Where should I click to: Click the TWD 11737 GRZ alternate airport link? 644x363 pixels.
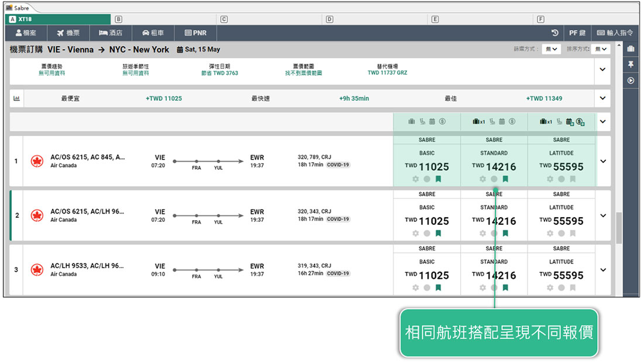[x=388, y=73]
